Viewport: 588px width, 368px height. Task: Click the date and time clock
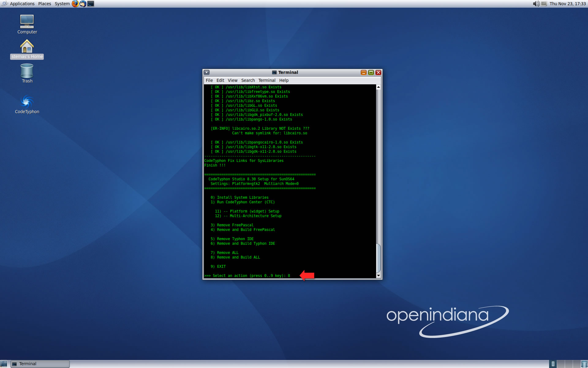pos(567,4)
